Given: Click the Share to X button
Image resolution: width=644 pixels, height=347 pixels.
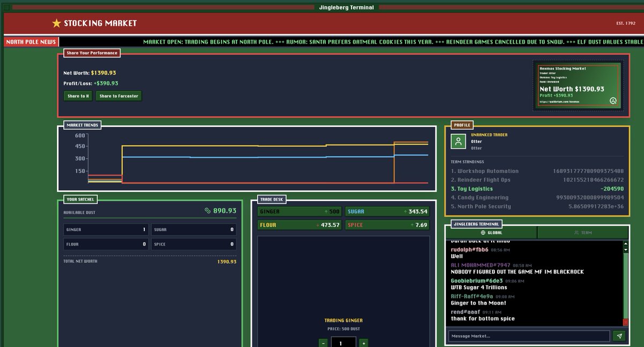Looking at the screenshot, I should point(78,96).
